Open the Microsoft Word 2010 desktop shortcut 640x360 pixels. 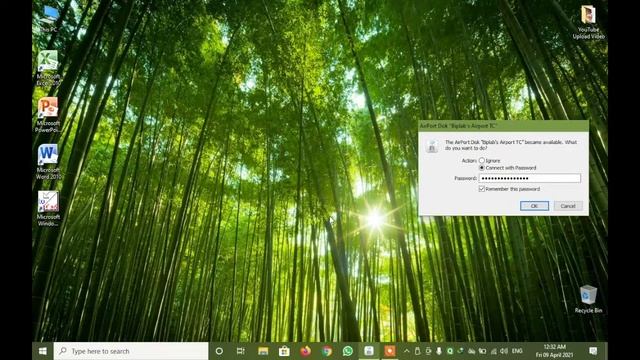48,162
